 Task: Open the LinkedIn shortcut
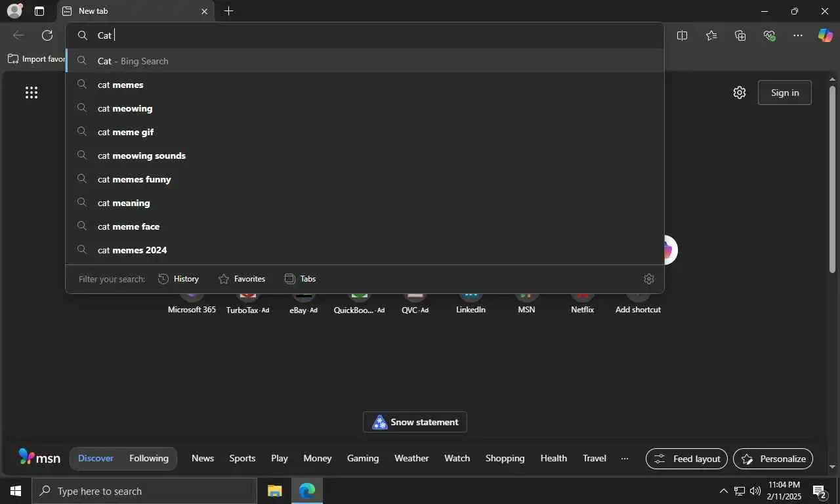tap(471, 303)
